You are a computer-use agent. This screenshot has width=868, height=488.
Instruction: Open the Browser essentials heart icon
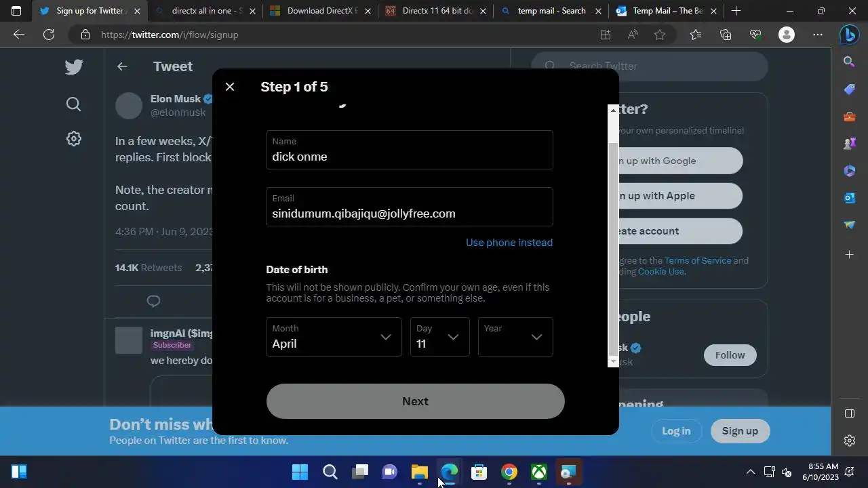pyautogui.click(x=755, y=35)
